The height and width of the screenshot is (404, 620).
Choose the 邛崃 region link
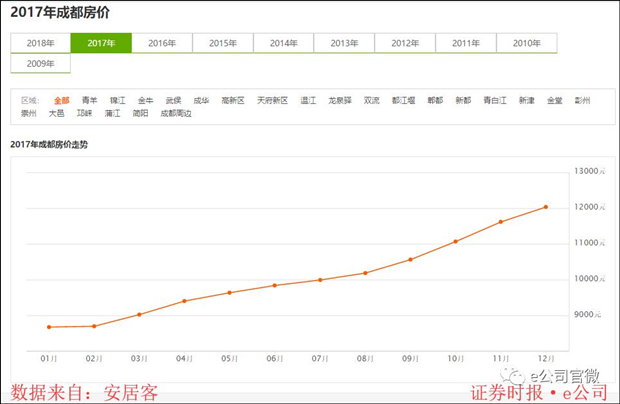[x=85, y=113]
